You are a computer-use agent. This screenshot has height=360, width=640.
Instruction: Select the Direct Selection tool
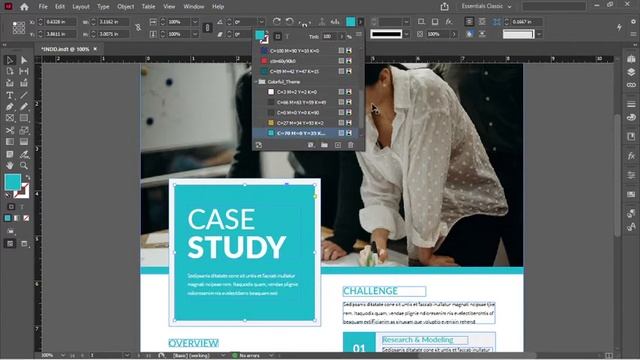click(24, 60)
